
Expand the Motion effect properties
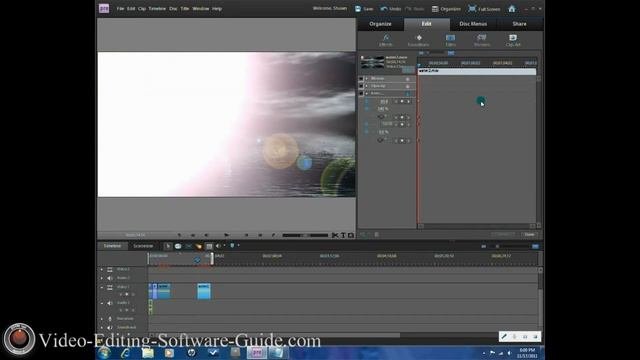tap(367, 78)
